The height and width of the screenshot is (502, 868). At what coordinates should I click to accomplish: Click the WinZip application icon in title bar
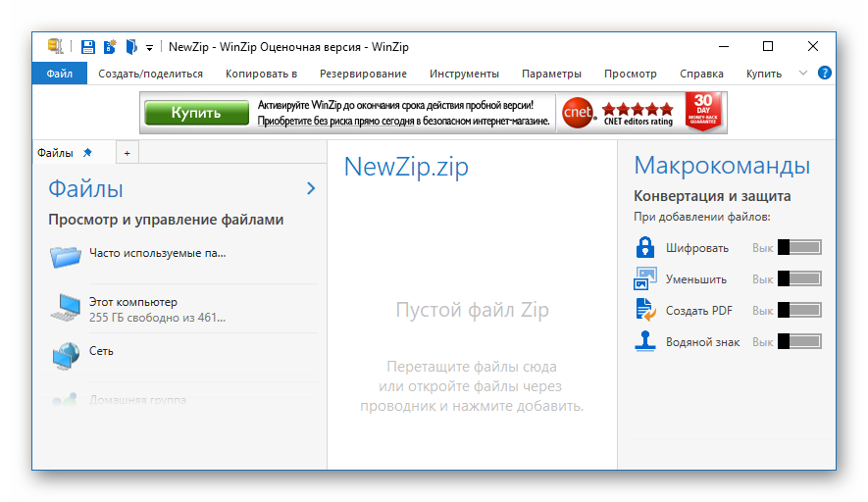click(x=55, y=46)
